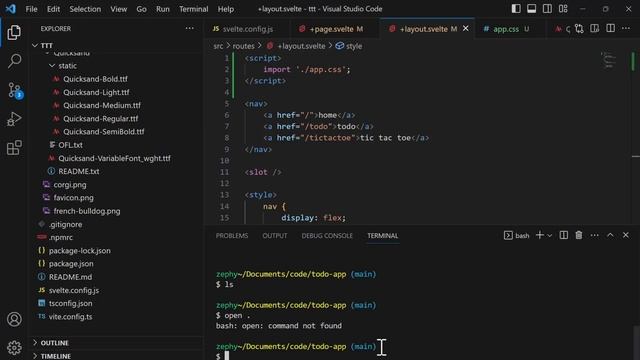The height and width of the screenshot is (360, 640).
Task: Open editor more actions ellipsis
Action: pyautogui.click(x=626, y=29)
